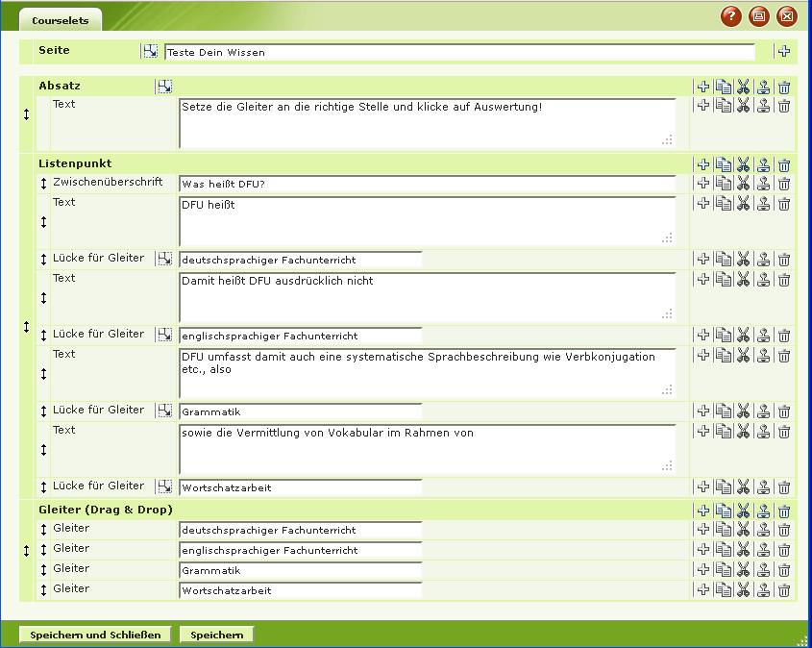Viewport: 812px width, 648px height.
Task: Open the type selector next to Absatz
Action: coord(164,87)
